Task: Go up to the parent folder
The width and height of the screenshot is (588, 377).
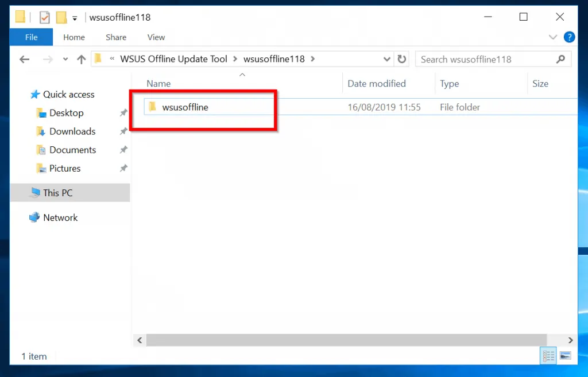Action: [x=81, y=59]
